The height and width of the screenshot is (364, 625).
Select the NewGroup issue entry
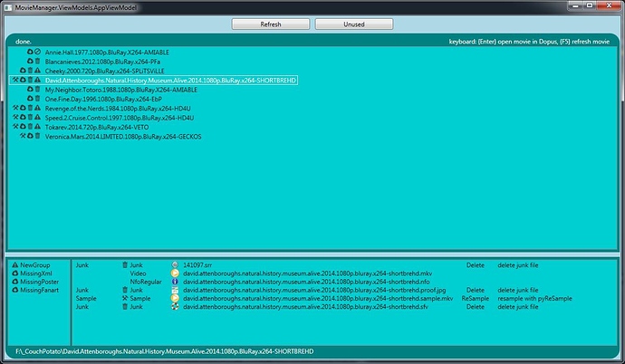click(35, 264)
